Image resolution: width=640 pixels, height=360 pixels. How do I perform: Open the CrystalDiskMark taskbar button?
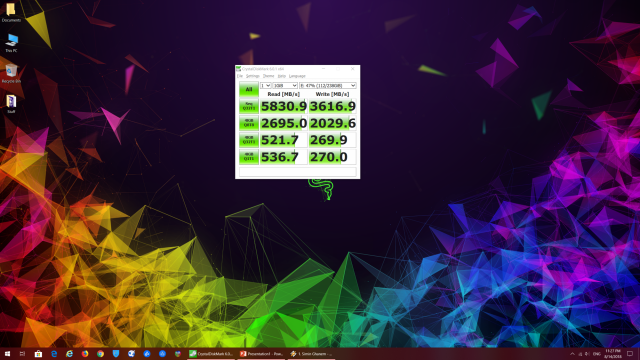click(x=211, y=354)
